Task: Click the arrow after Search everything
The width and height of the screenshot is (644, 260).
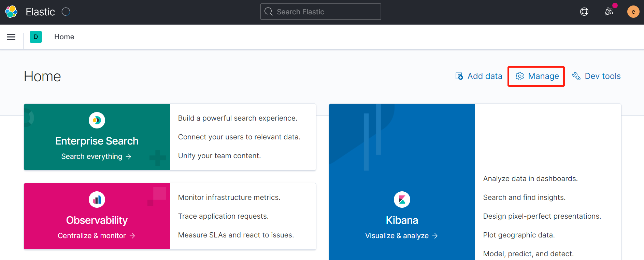Action: 129,156
